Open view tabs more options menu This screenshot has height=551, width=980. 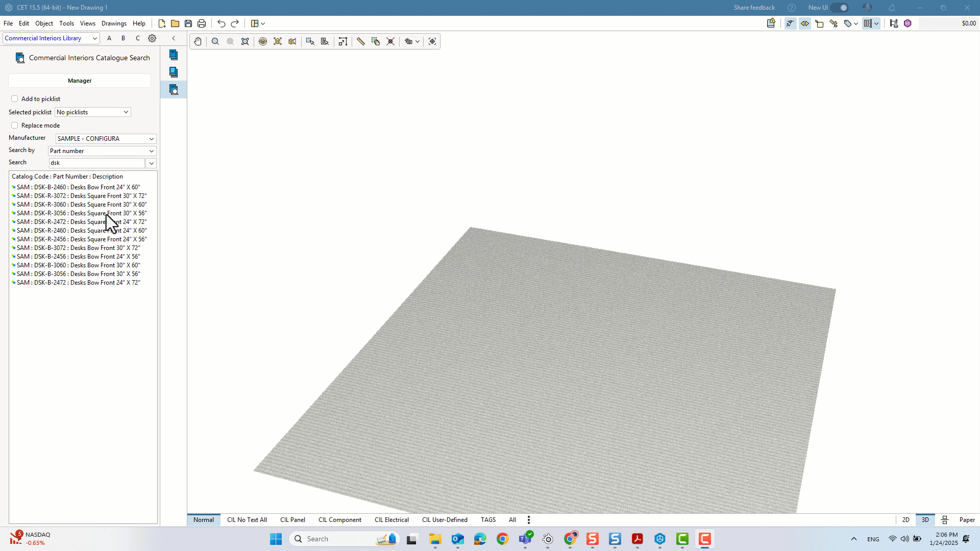coord(529,520)
